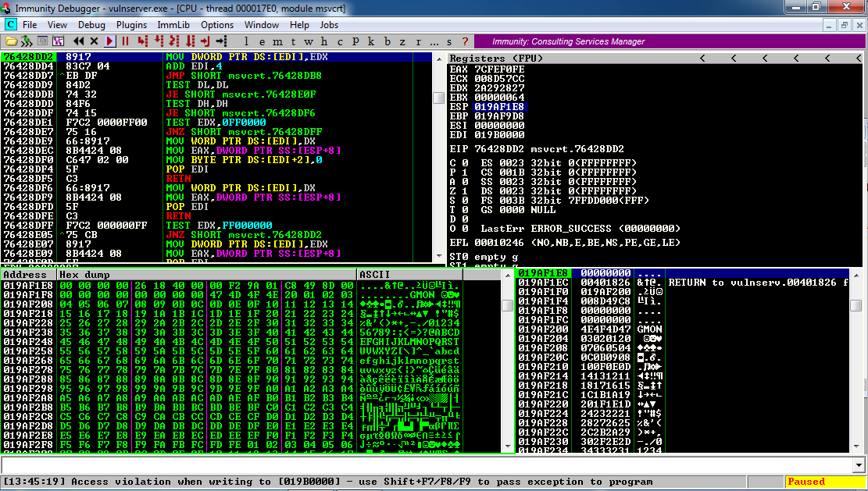
Task: Open the File menu
Action: tap(30, 25)
